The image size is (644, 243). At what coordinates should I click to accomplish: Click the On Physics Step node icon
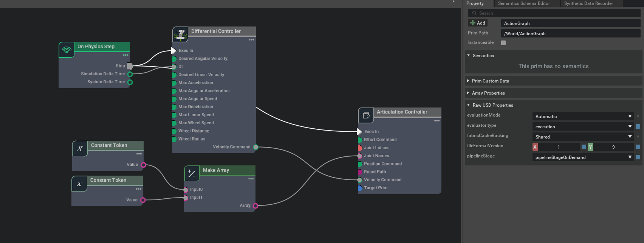coord(67,50)
